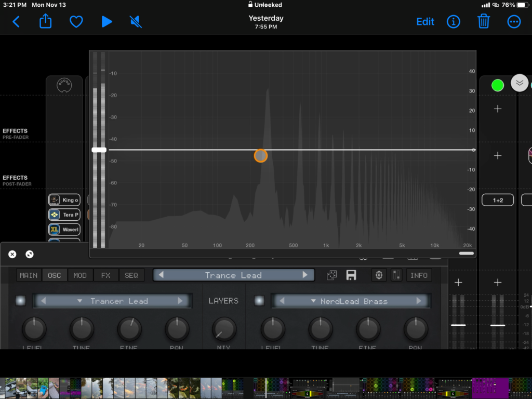Show info for this video
The image size is (532, 399).
454,22
